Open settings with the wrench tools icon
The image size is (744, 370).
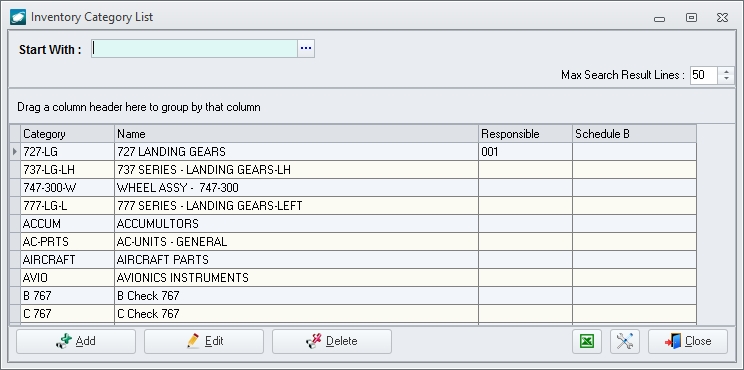pyautogui.click(x=625, y=341)
